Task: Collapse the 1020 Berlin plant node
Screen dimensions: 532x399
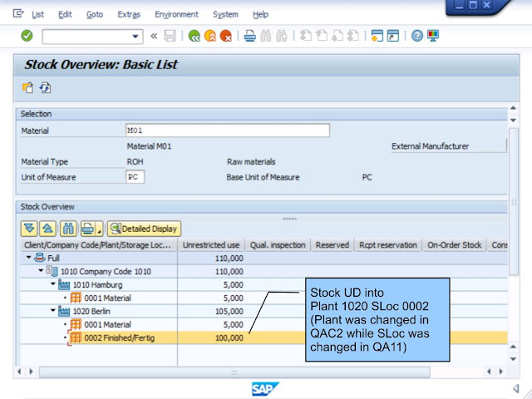Action: pyautogui.click(x=53, y=310)
